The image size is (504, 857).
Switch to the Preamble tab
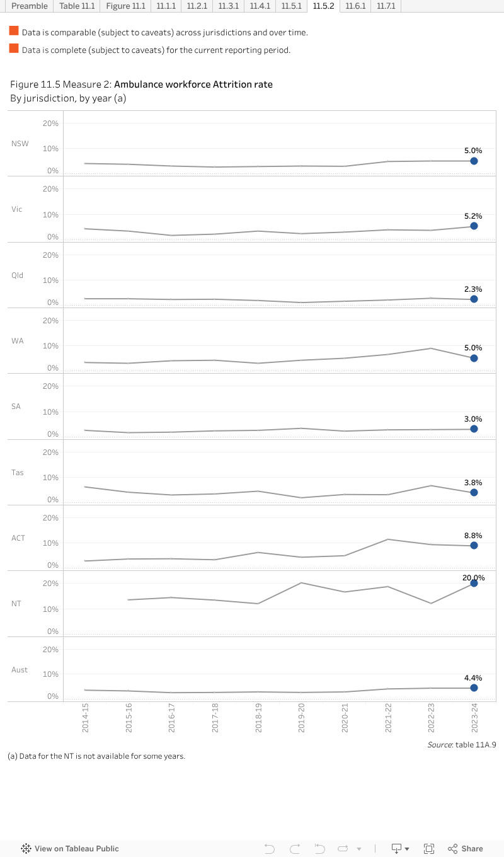click(29, 6)
